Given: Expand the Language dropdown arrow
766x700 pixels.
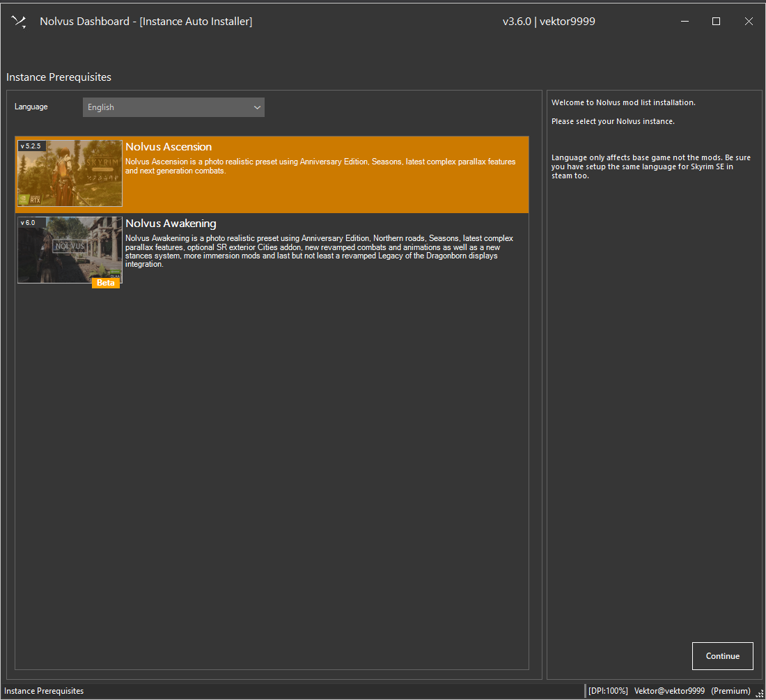Looking at the screenshot, I should 257,107.
